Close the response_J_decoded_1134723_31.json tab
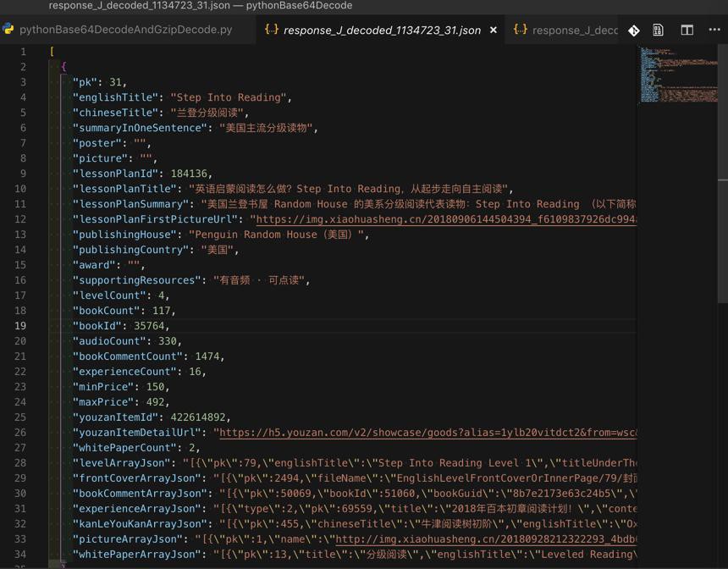 click(494, 30)
